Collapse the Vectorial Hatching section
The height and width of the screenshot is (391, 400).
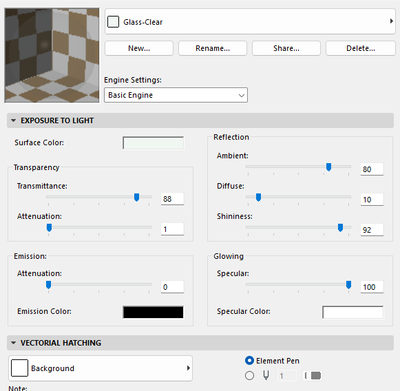[13, 343]
